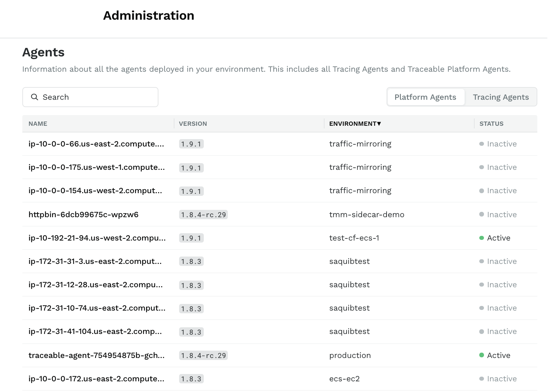Click gray Inactive dot for tmm-sidecar-demo
This screenshot has width=555, height=392.
coord(481,214)
